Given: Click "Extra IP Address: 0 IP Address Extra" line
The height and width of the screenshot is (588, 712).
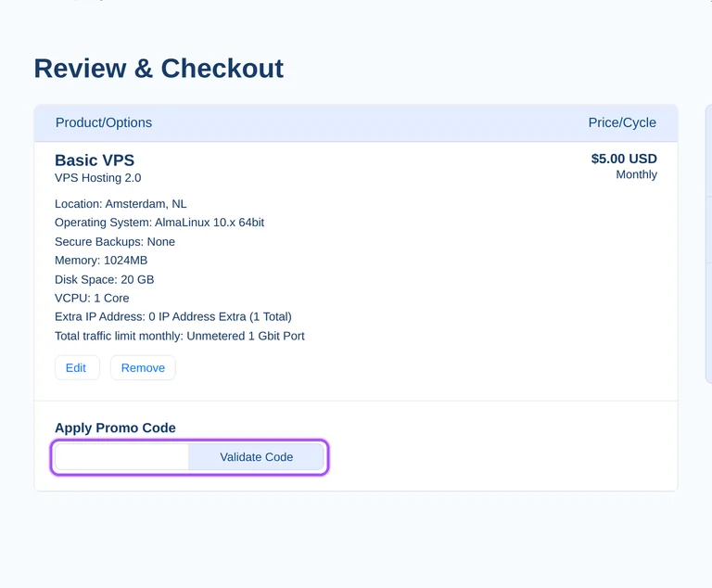Looking at the screenshot, I should point(173,316).
